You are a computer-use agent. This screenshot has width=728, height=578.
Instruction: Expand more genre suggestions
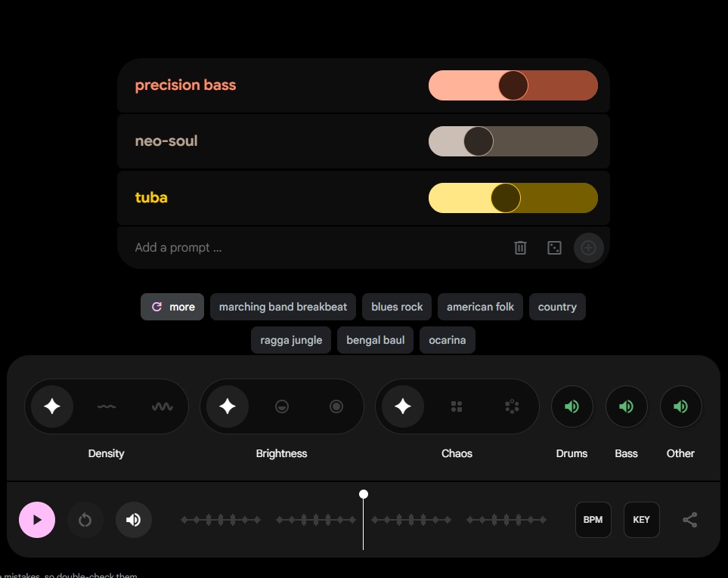click(x=172, y=307)
